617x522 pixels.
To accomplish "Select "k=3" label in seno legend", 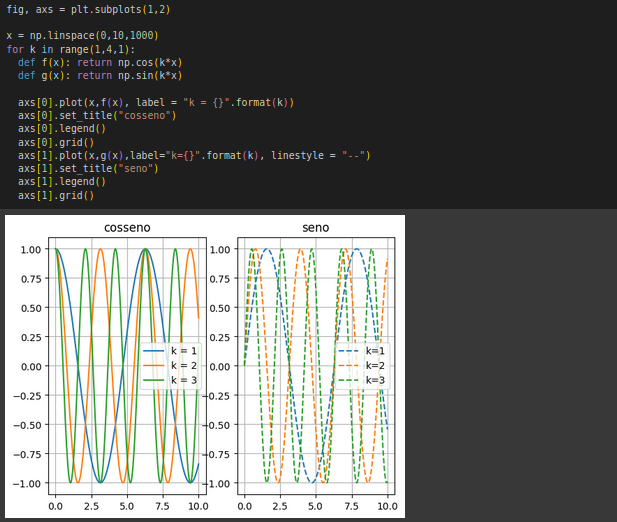I will [x=374, y=379].
